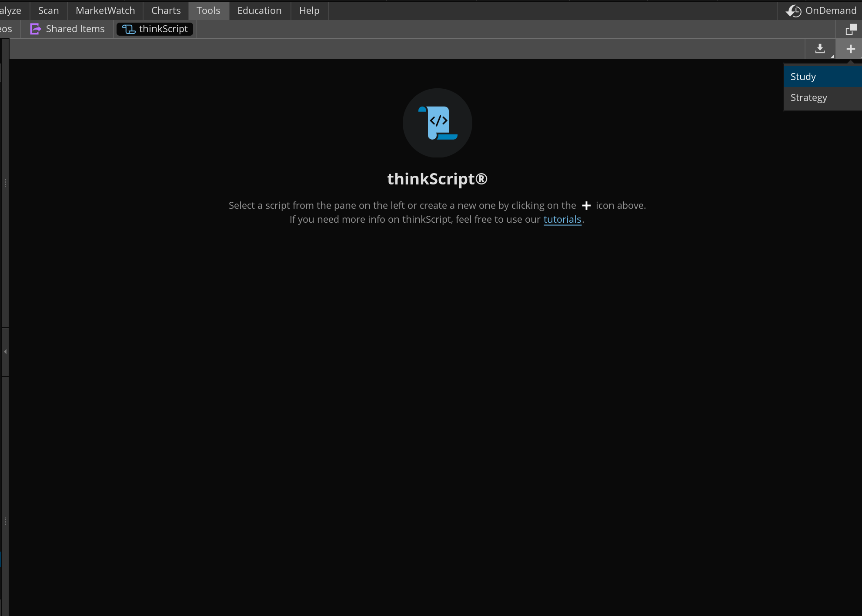Click the large thinkScript code logo
862x616 pixels.
(x=438, y=123)
